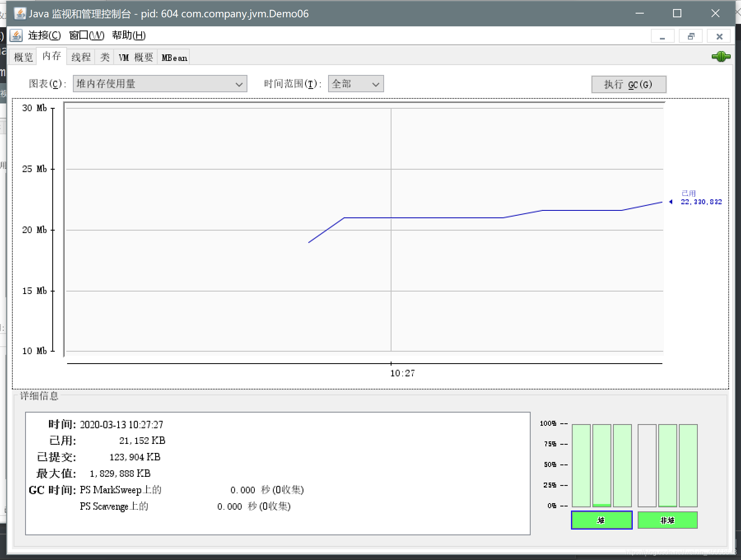Image resolution: width=741 pixels, height=560 pixels.
Task: Click the 已用 21,152 KB value
Action: [142, 441]
